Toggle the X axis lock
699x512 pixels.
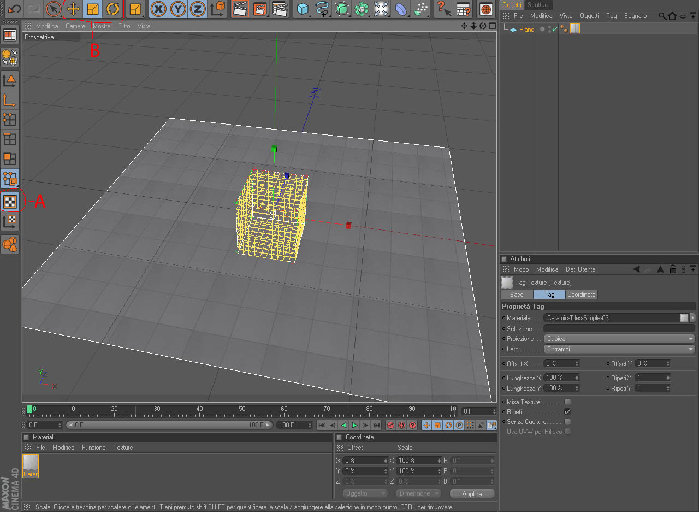[158, 8]
